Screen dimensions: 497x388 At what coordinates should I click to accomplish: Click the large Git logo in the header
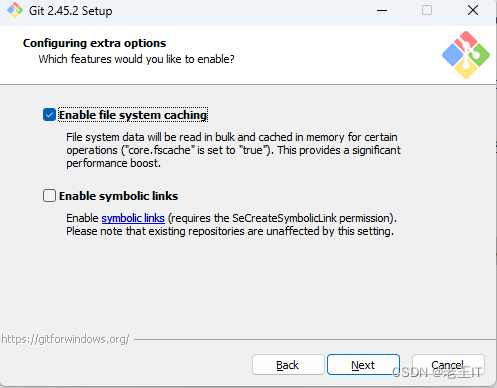click(x=466, y=55)
